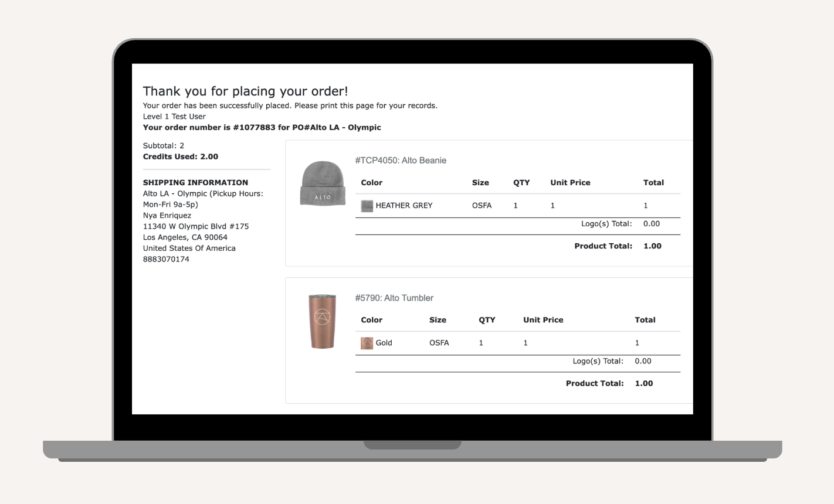Click the Alto Beanie product image

tap(323, 183)
